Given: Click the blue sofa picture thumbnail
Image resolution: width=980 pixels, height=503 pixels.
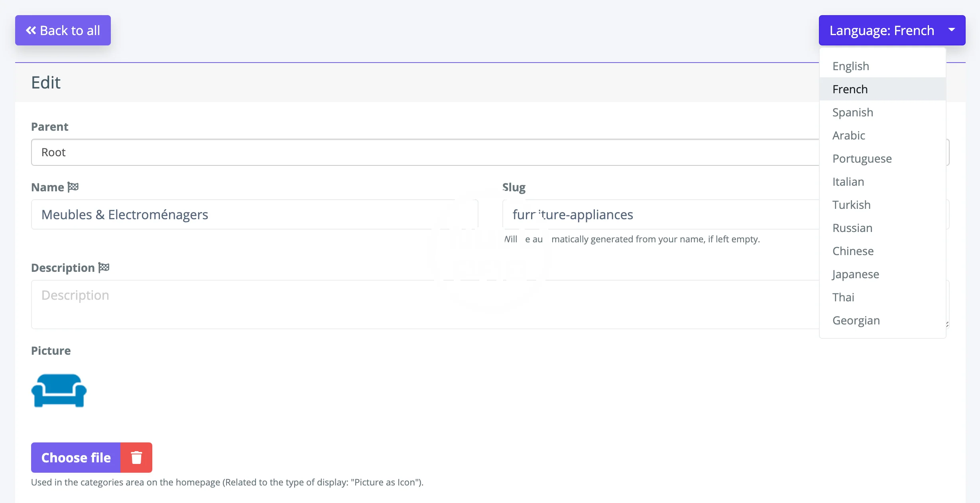Looking at the screenshot, I should (59, 391).
